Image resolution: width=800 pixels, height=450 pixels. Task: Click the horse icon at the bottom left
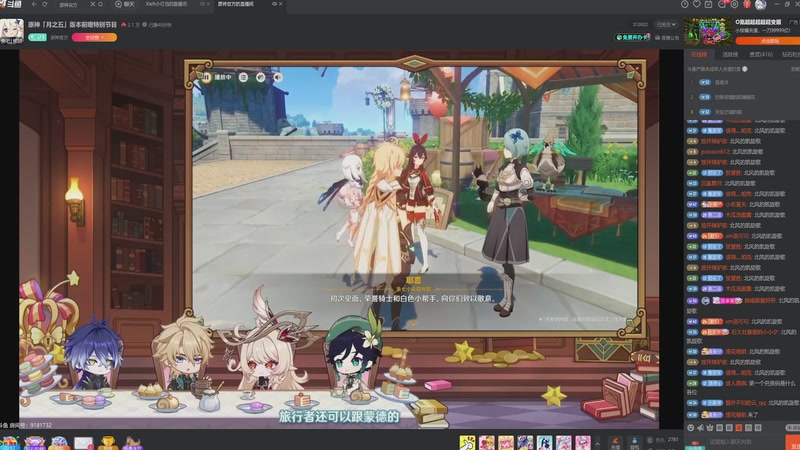pos(132,443)
